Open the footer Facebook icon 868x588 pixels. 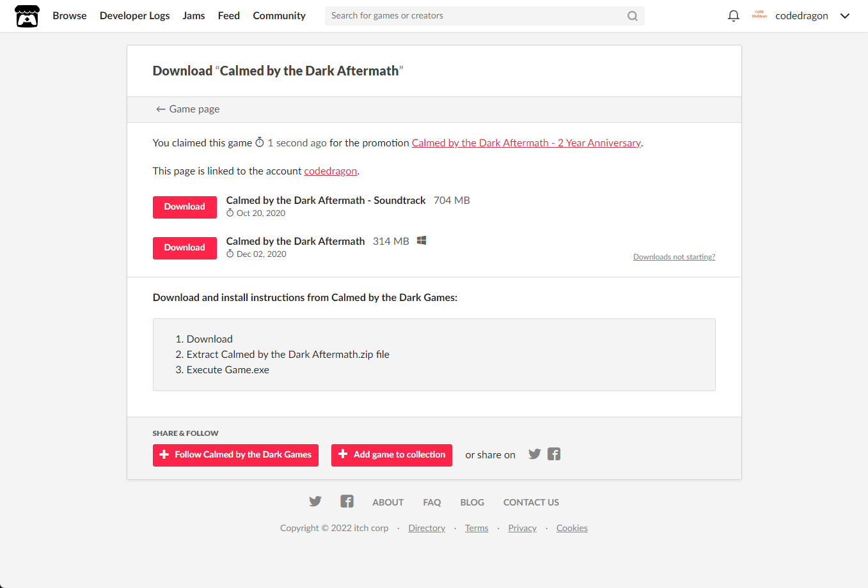click(347, 501)
